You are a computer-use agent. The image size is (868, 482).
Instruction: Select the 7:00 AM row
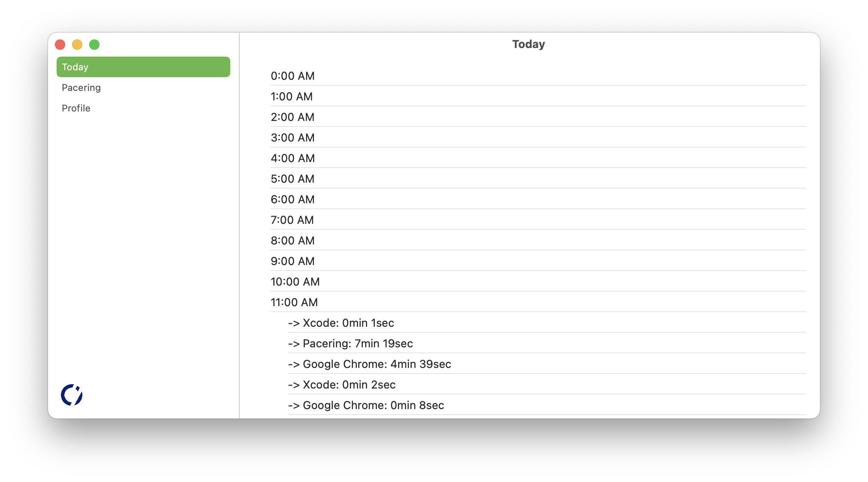(538, 220)
